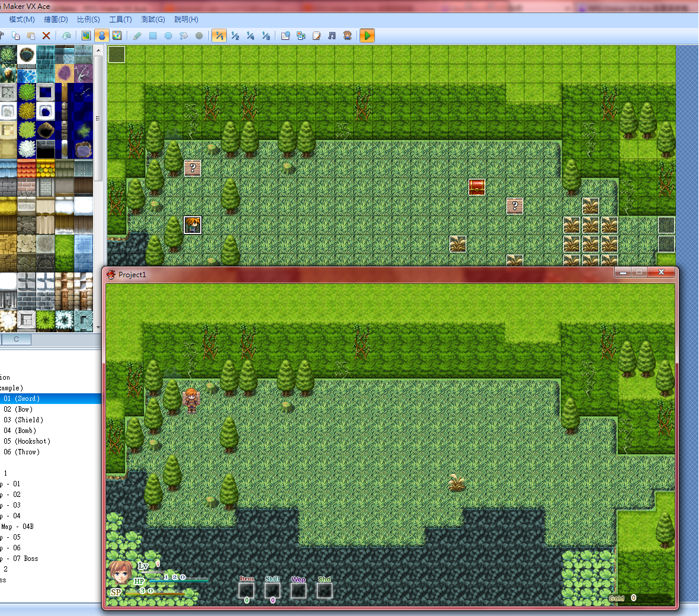Click the red X Delete icon
This screenshot has height=616, width=699.
tap(46, 36)
